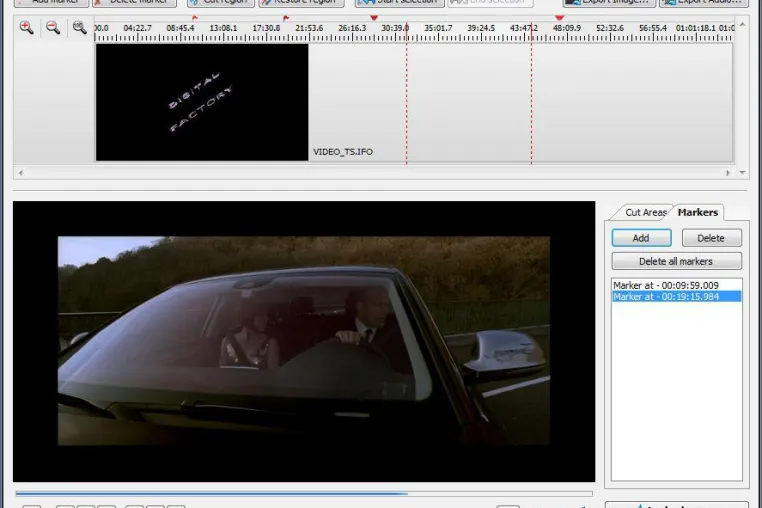Select the flag marker near 21:53.6

coord(286,18)
